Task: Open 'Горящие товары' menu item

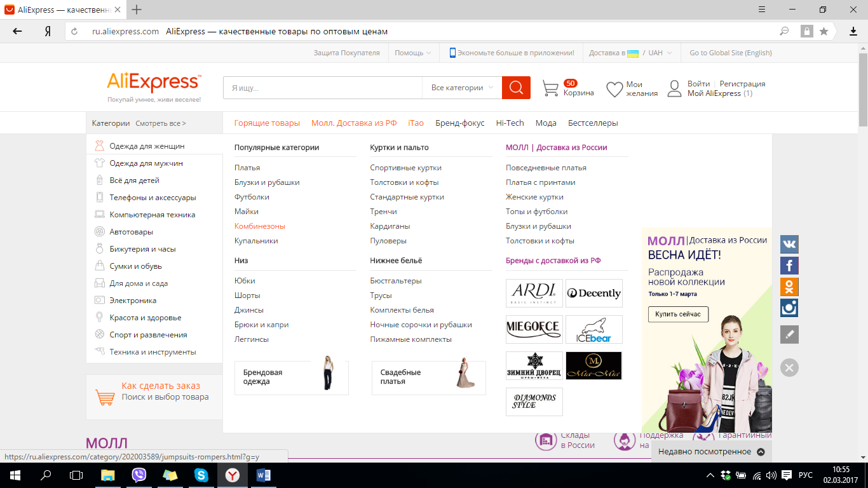Action: coord(267,123)
